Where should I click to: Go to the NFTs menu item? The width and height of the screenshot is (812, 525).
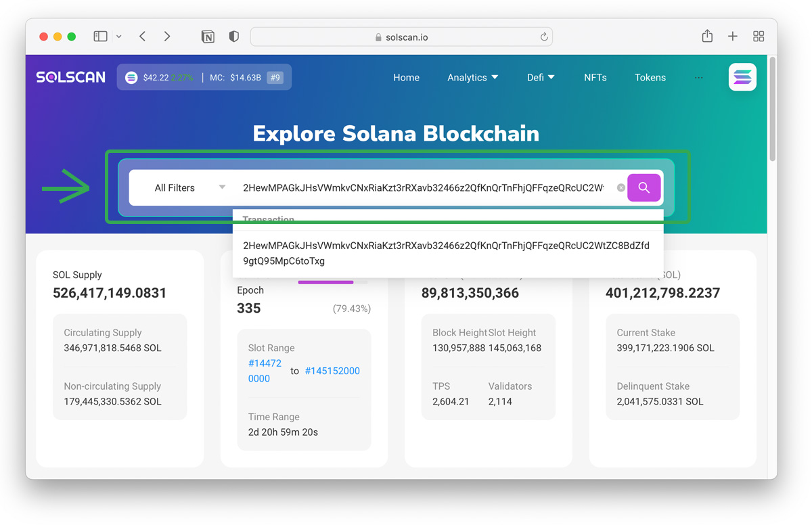coord(595,77)
